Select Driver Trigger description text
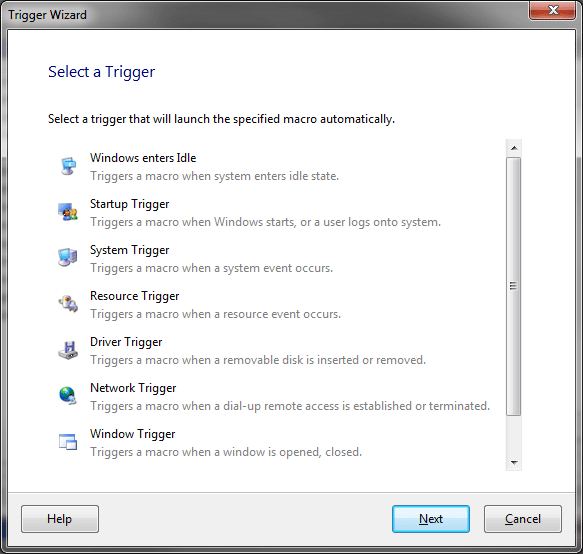Image resolution: width=583 pixels, height=554 pixels. pos(258,360)
